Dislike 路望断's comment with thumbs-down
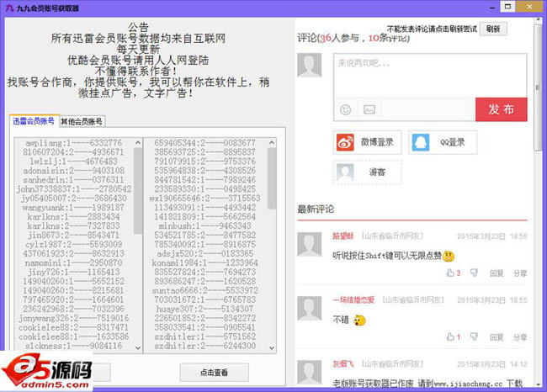Viewport: 547px width, 392px height. click(x=474, y=273)
